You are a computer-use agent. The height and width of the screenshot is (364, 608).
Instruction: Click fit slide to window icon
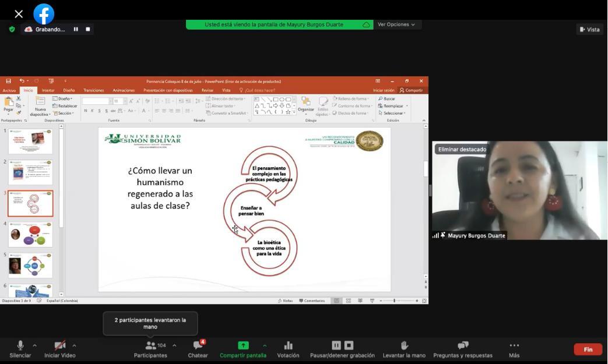pos(424,301)
